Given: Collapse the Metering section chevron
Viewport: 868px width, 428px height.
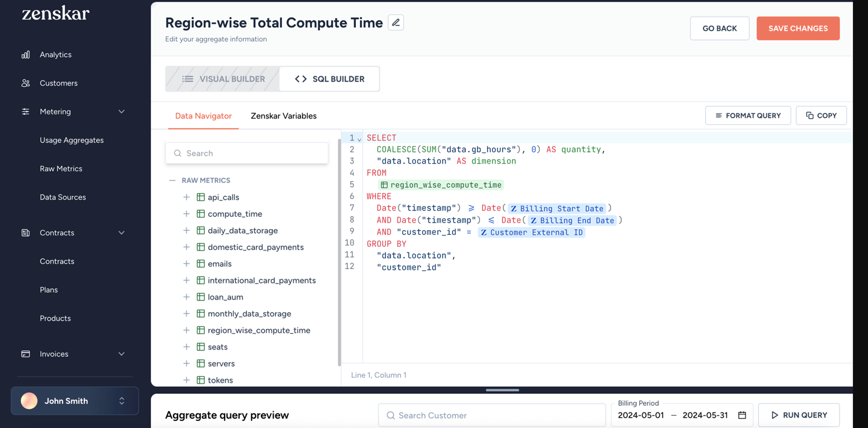Looking at the screenshot, I should pyautogui.click(x=122, y=111).
